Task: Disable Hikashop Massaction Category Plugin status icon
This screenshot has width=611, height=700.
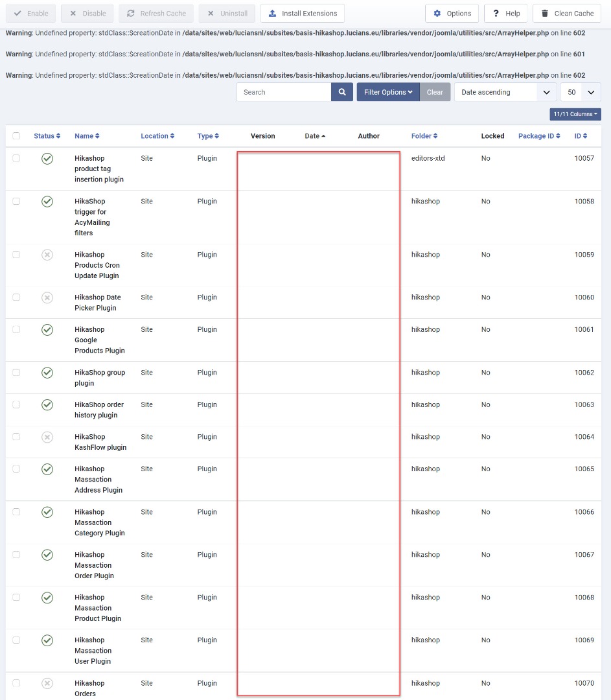Action: 47,512
